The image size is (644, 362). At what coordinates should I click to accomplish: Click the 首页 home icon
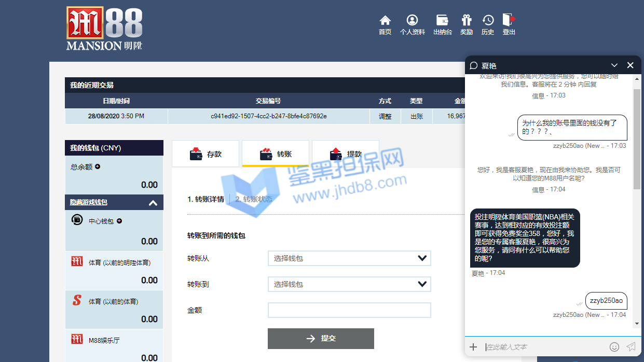point(385,21)
